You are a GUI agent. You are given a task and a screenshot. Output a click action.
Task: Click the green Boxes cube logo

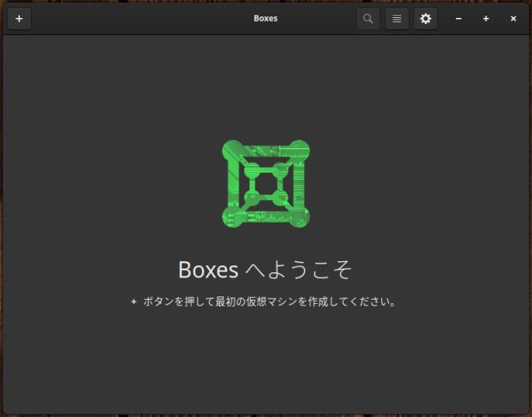click(x=266, y=184)
